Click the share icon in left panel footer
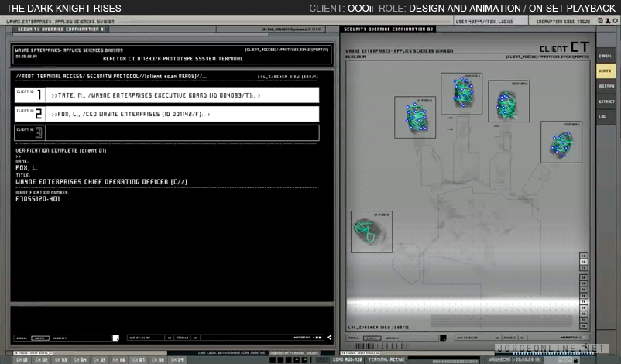The width and height of the screenshot is (621, 364). 329,338
